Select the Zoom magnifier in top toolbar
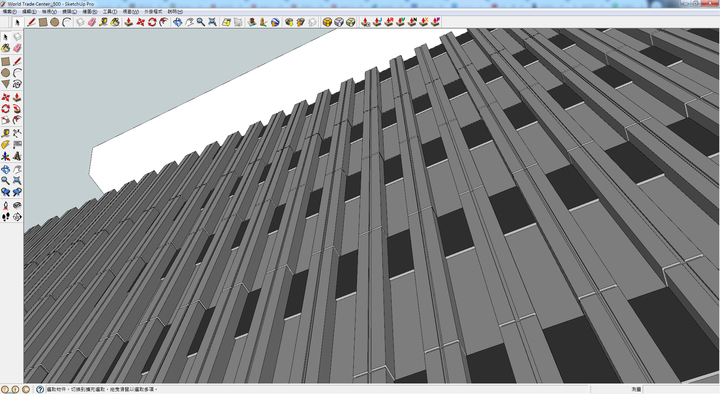 (201, 22)
